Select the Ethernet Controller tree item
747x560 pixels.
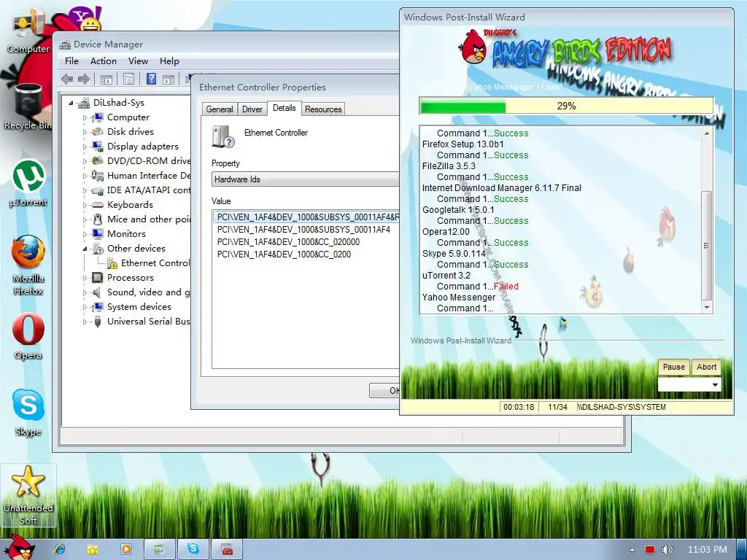155,263
